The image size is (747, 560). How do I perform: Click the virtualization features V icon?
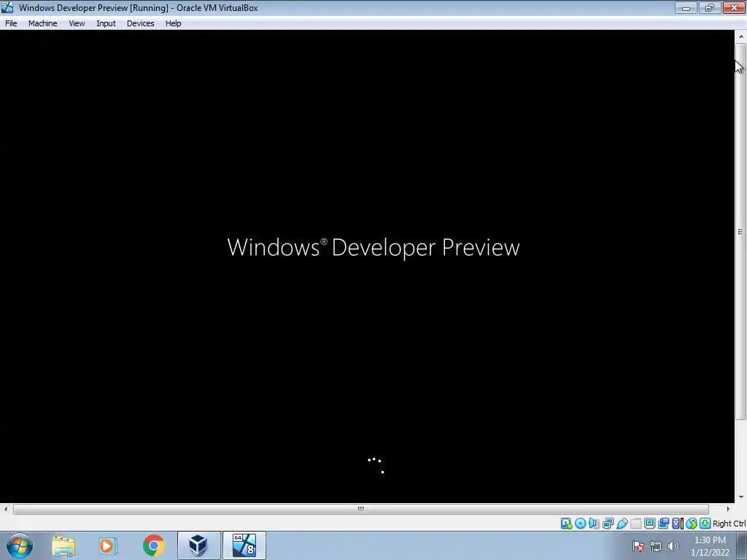(678, 524)
